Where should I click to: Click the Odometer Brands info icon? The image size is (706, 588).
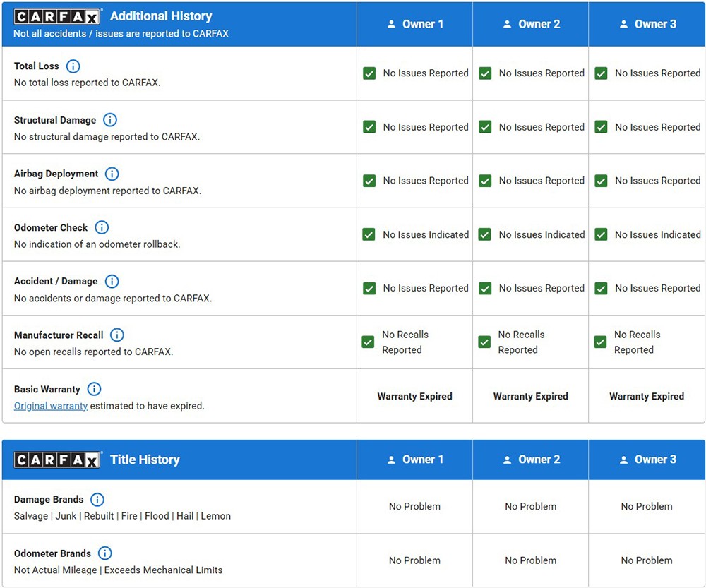tap(104, 553)
